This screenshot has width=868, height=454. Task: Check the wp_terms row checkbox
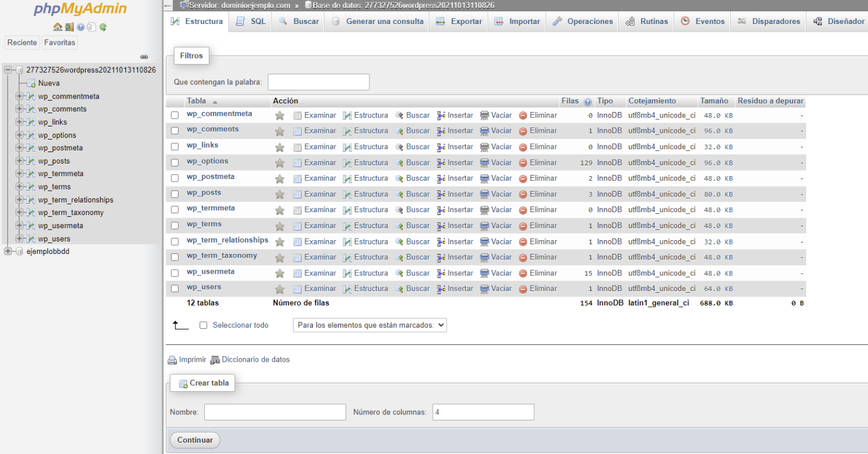pyautogui.click(x=175, y=225)
